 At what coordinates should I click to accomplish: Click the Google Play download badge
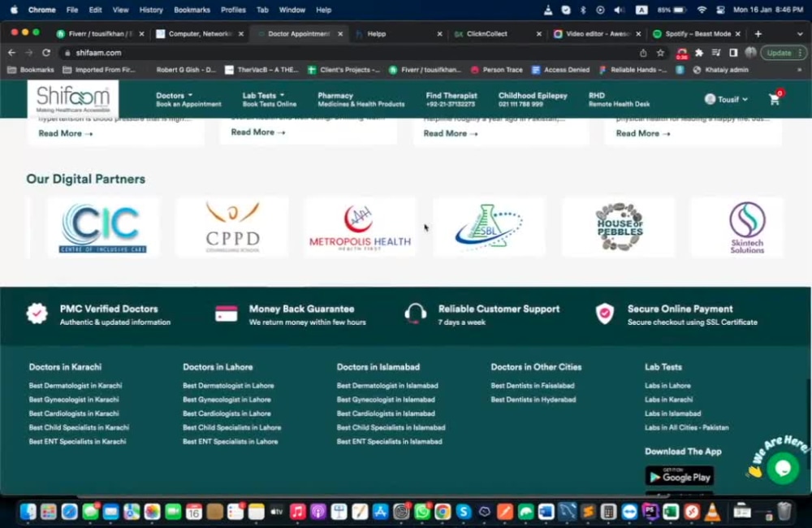click(680, 476)
